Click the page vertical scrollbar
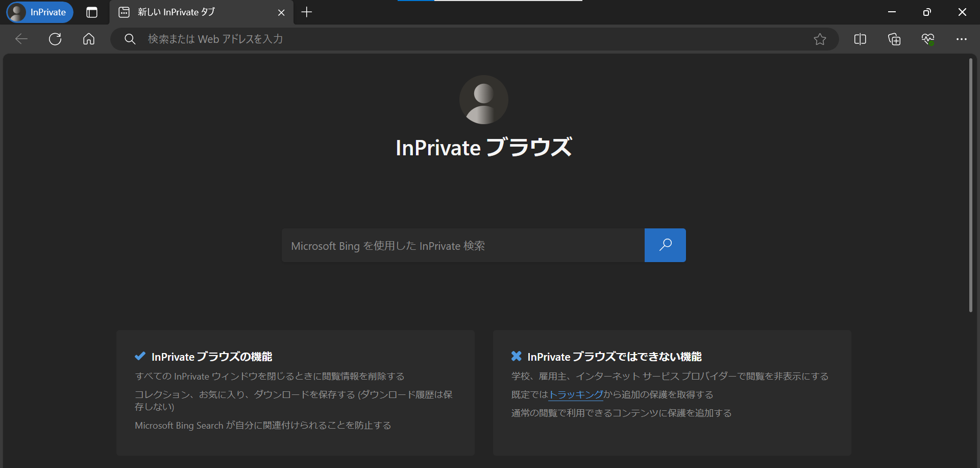The image size is (980, 468). tap(970, 185)
